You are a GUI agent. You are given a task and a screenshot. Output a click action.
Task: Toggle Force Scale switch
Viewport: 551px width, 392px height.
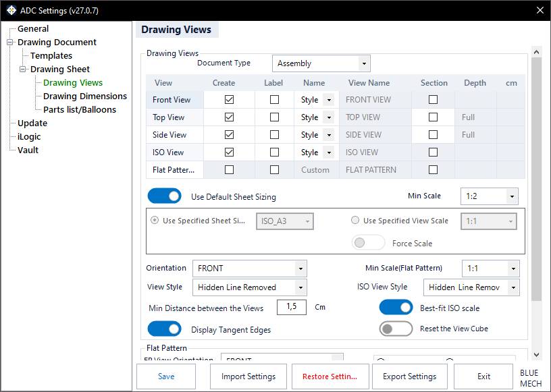[368, 243]
